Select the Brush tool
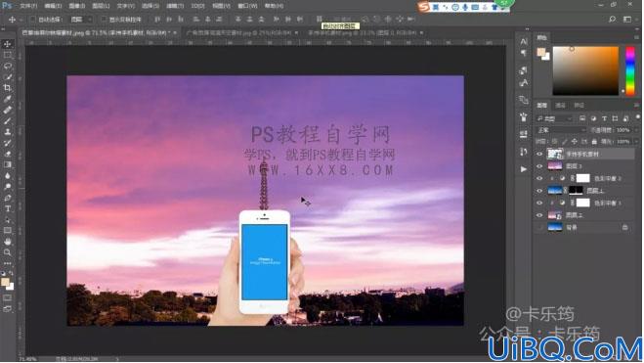 tap(8, 121)
